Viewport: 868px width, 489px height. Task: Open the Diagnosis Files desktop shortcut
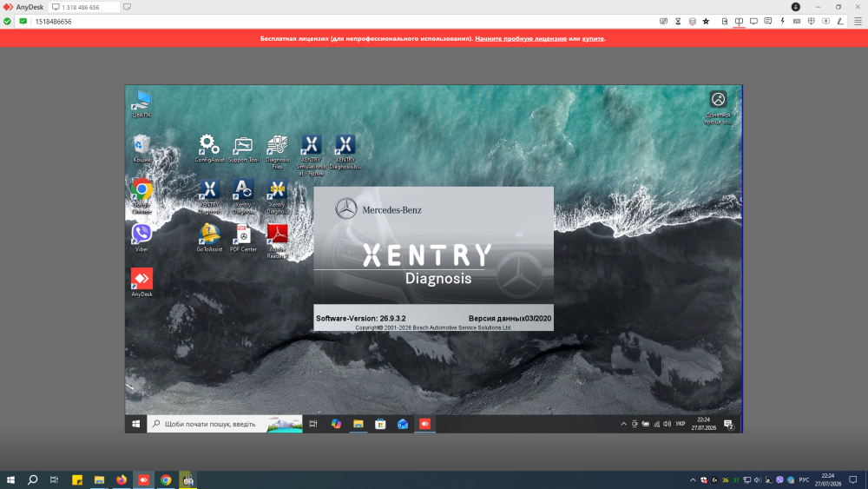coord(277,152)
